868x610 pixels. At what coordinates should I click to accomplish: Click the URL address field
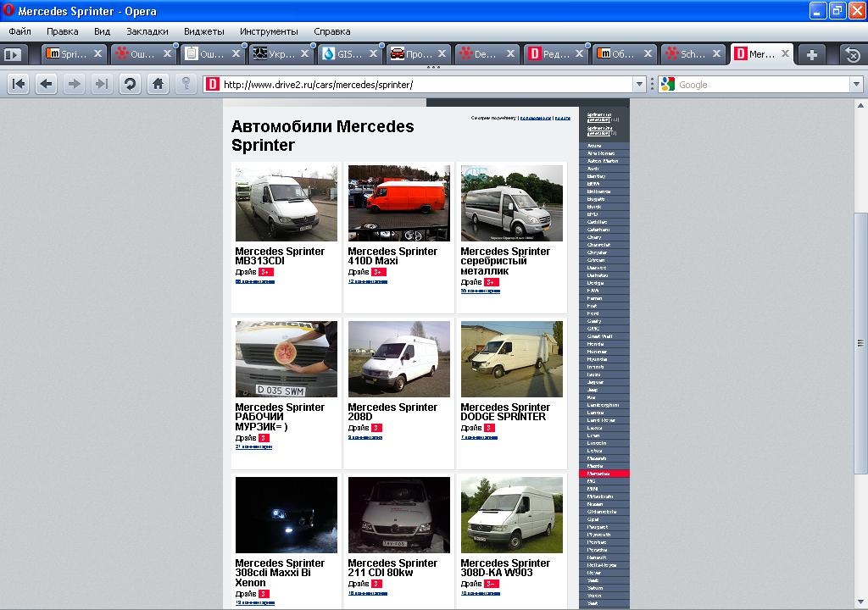426,85
